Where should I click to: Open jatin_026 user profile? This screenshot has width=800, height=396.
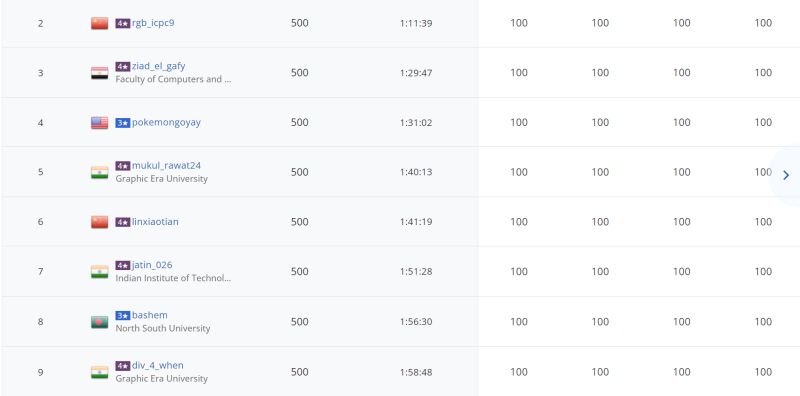tap(152, 265)
